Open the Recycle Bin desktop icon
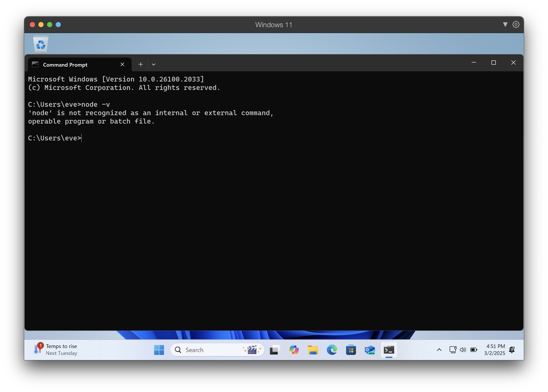This screenshot has width=548, height=392. point(41,44)
